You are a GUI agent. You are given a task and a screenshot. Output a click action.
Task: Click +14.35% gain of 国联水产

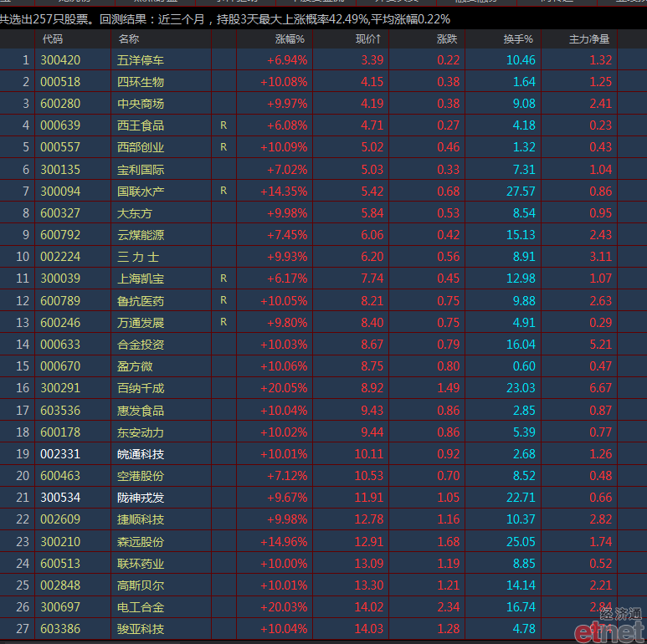[x=284, y=192]
